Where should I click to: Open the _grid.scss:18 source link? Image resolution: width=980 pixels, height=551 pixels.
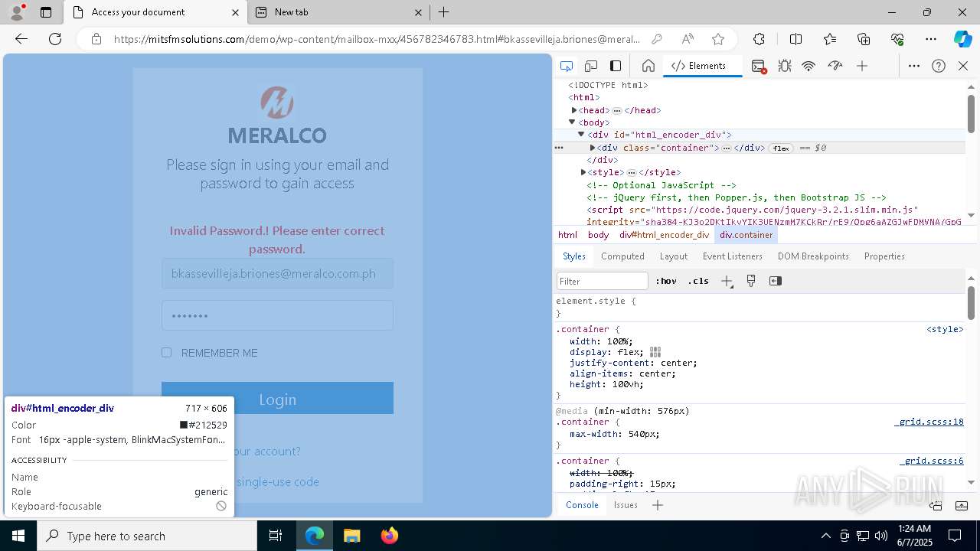(x=929, y=422)
